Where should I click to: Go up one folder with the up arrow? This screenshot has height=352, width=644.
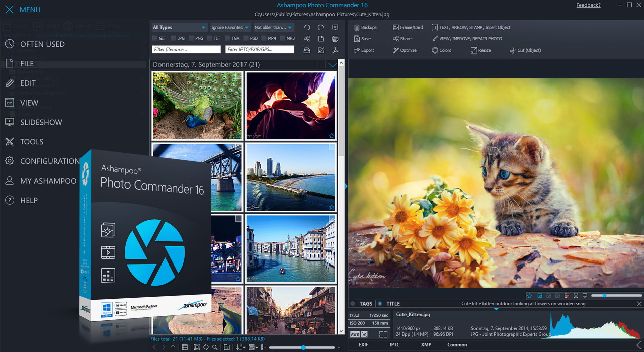pyautogui.click(x=173, y=347)
